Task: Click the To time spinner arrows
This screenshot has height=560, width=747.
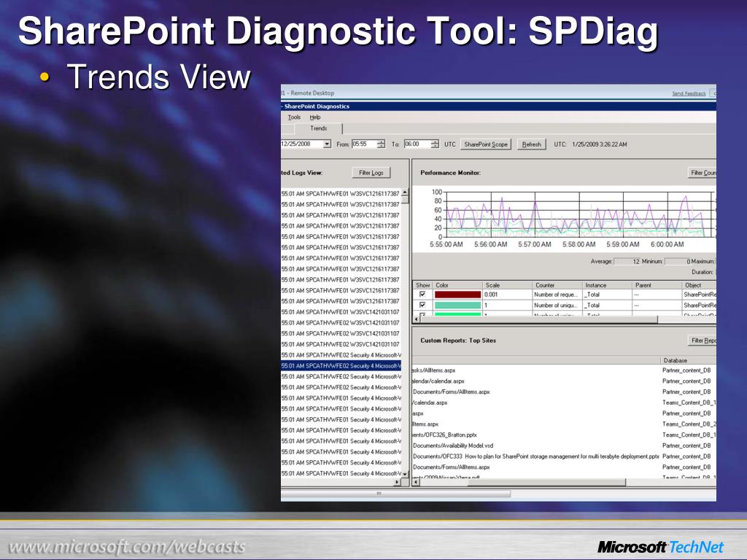Action: click(x=435, y=144)
